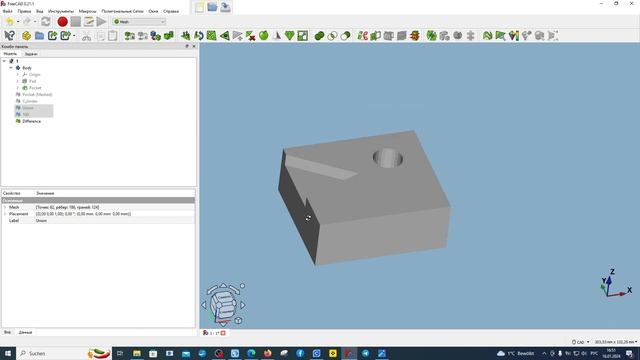This screenshot has height=360, width=640.
Task: Click the mesh union filled-green boolean icon
Action: [x=320, y=36]
